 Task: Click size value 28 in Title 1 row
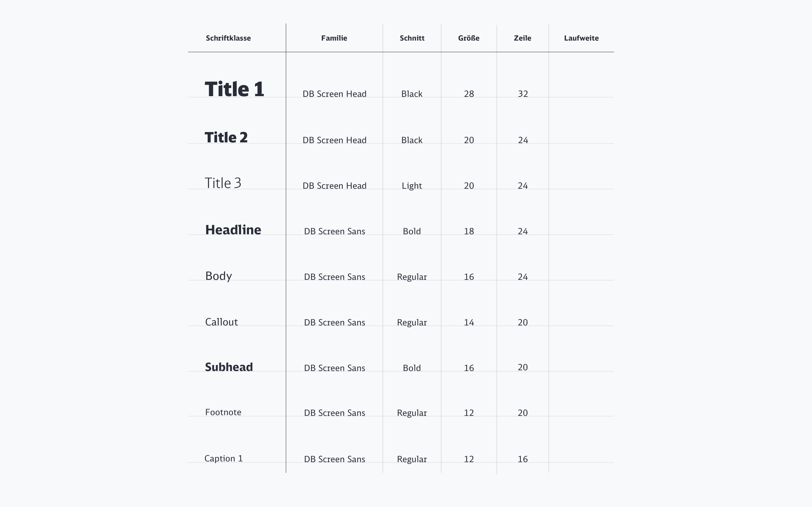pos(469,94)
